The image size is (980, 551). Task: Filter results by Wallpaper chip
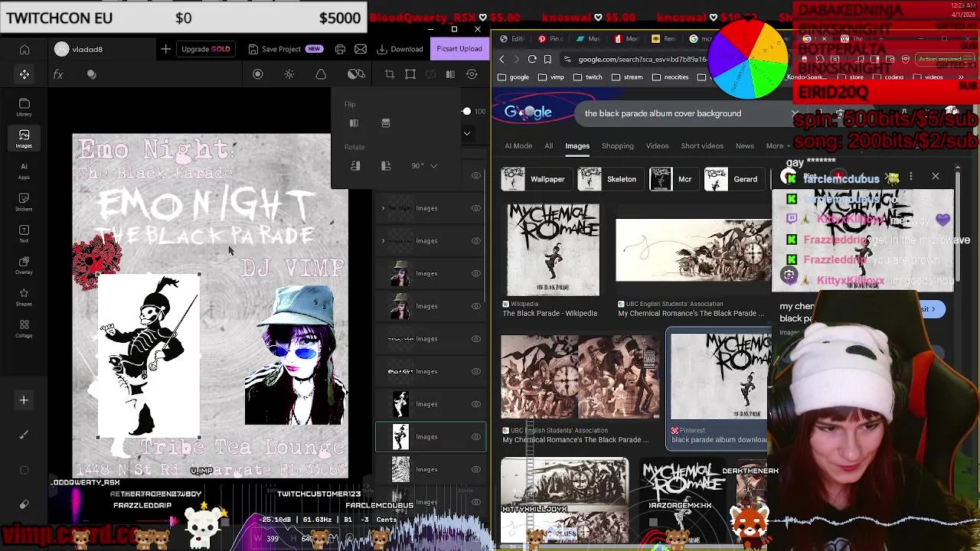pos(536,179)
